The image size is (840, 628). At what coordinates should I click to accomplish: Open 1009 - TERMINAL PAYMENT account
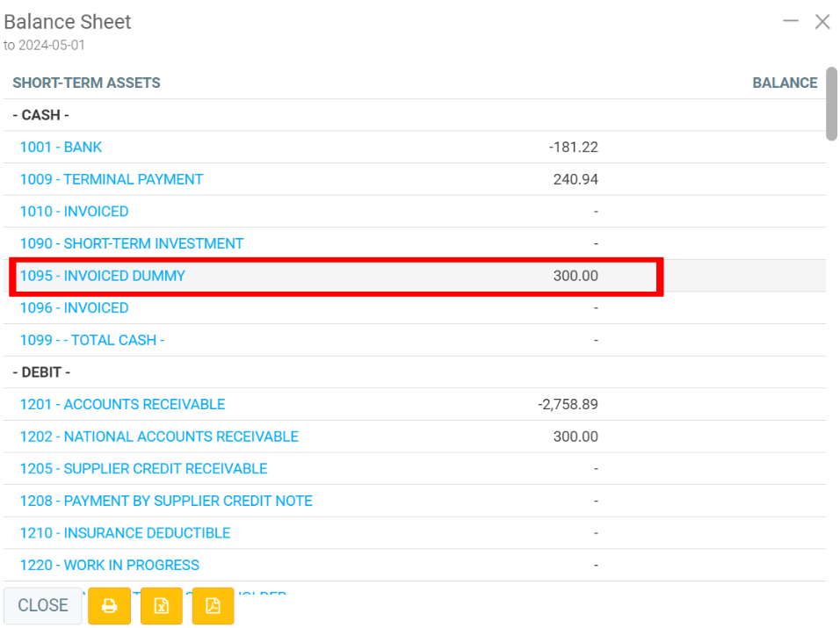[111, 179]
